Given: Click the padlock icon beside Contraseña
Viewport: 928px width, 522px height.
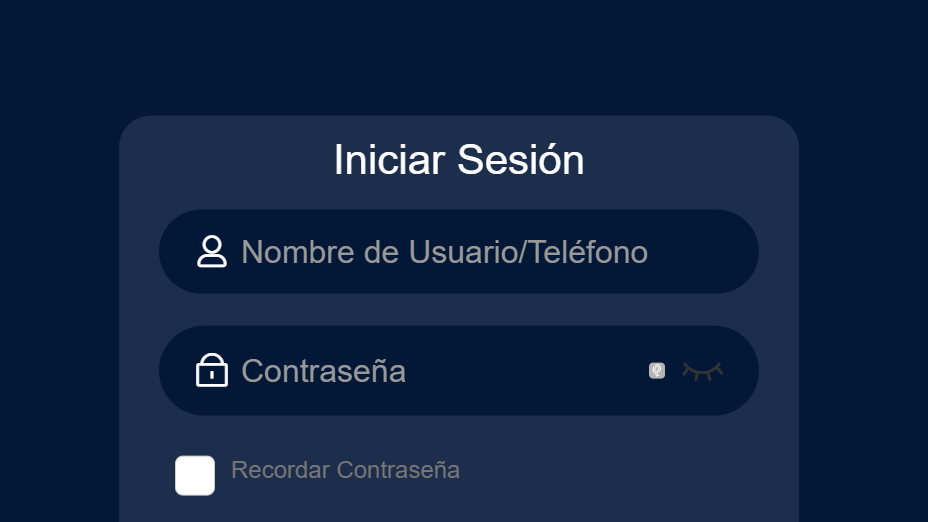Looking at the screenshot, I should tap(212, 370).
